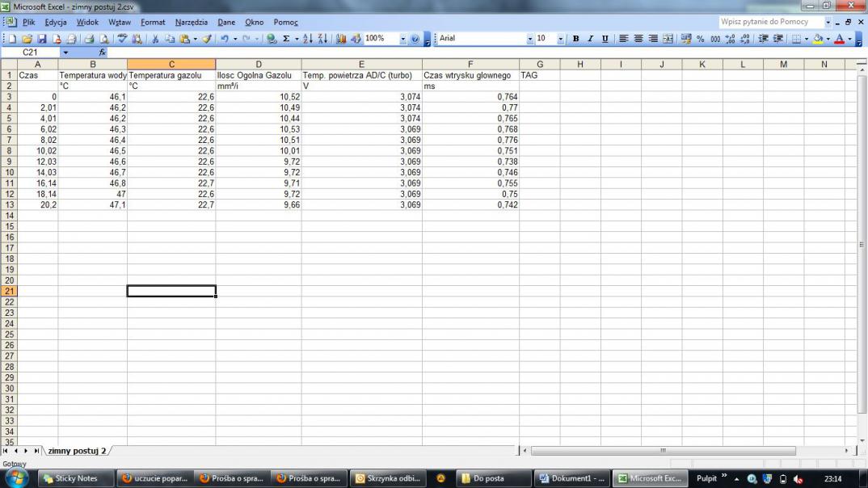Select the 'zimny postuj 2' sheet tab
868x488 pixels.
click(x=77, y=451)
